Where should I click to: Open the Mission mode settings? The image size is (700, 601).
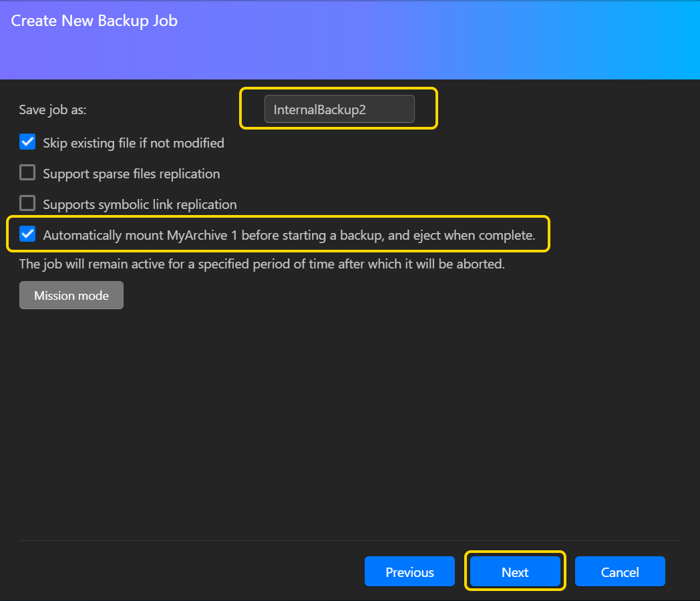click(71, 295)
